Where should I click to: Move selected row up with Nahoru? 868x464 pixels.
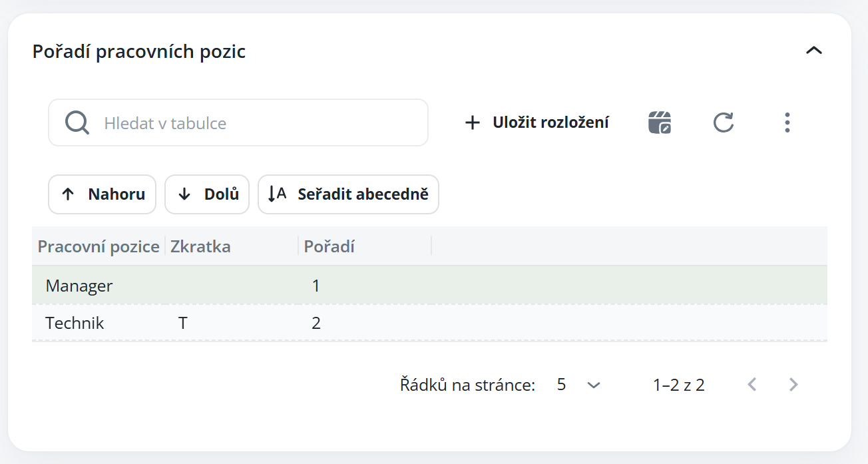pos(102,194)
